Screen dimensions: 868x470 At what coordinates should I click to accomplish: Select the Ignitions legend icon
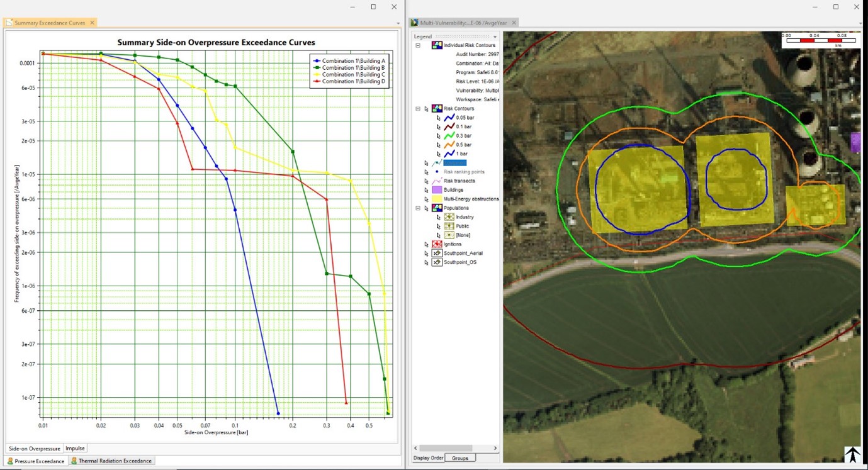point(436,243)
